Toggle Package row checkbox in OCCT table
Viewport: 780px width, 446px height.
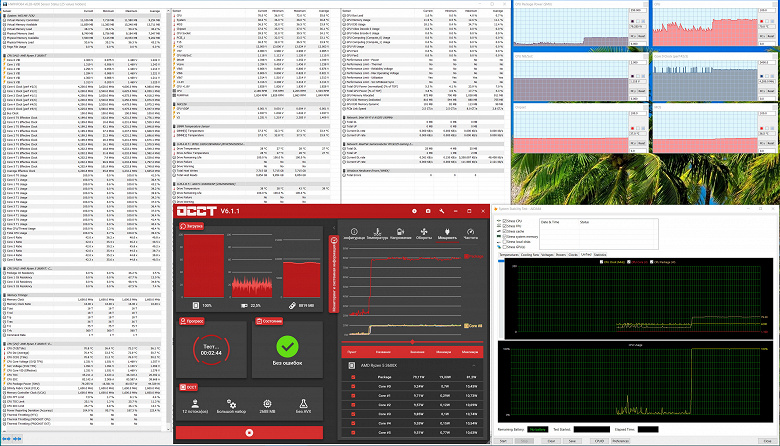tap(353, 377)
